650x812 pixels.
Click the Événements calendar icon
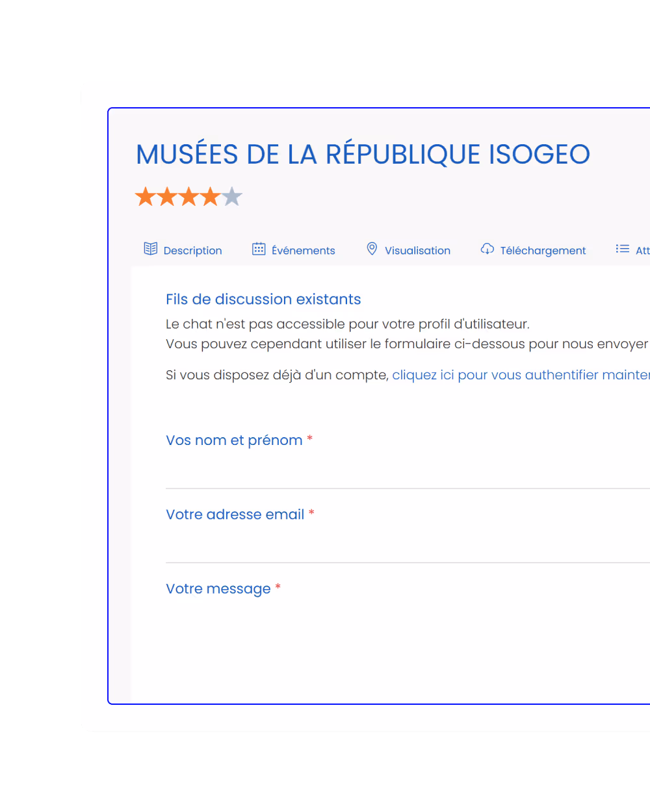(259, 248)
